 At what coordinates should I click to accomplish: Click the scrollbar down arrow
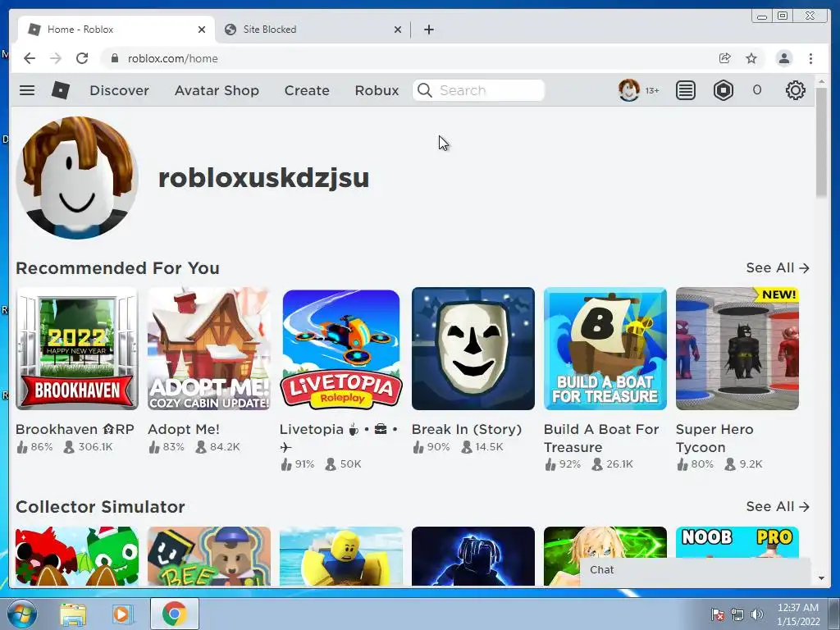[x=821, y=578]
